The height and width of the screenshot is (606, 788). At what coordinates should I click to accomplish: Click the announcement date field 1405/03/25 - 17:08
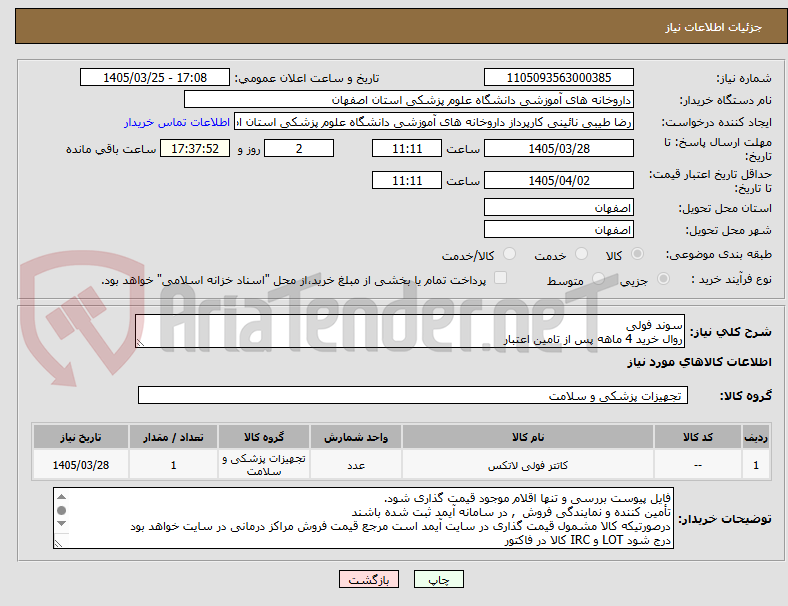155,78
